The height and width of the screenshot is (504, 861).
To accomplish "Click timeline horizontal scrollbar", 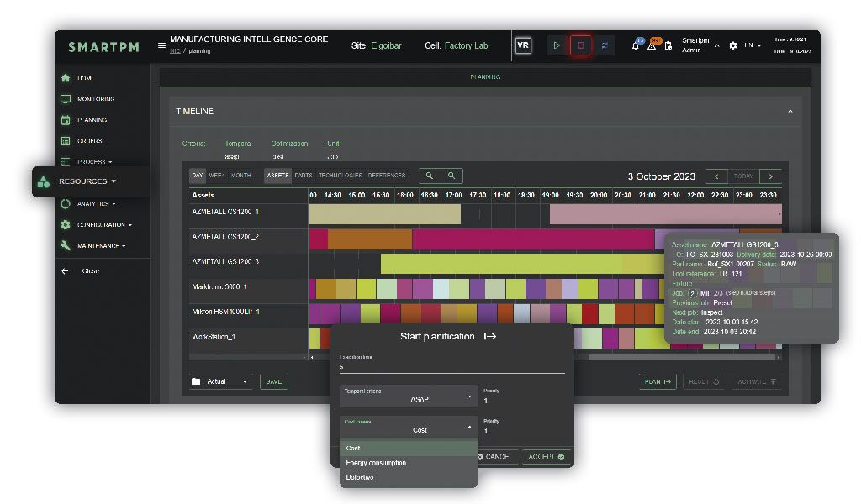I will (681, 357).
